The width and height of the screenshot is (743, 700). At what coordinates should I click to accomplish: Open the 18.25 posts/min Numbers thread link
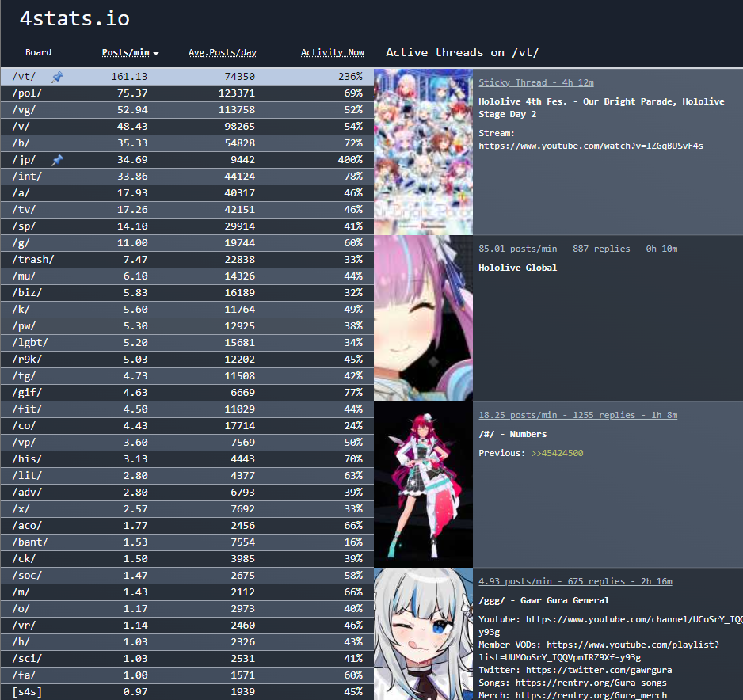577,415
